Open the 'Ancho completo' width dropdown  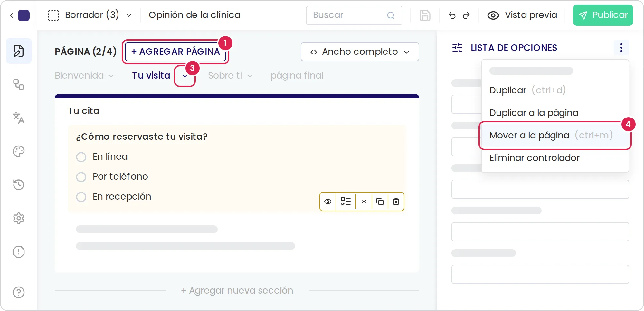360,52
